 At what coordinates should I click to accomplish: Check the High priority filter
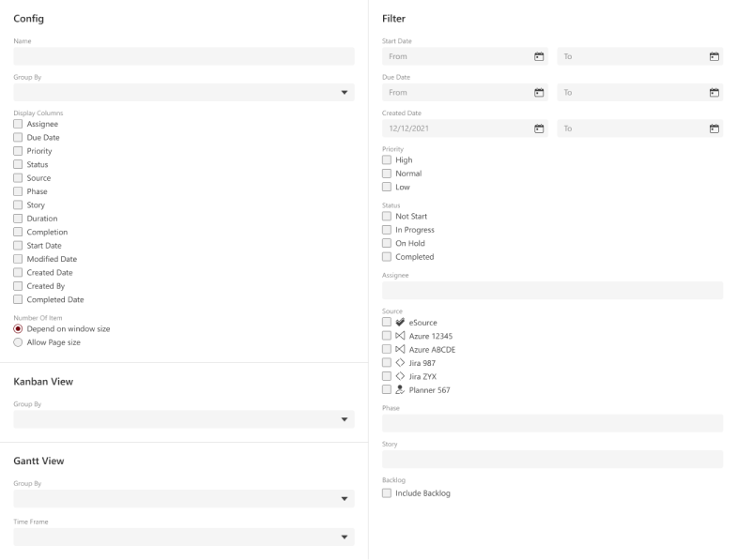point(387,160)
